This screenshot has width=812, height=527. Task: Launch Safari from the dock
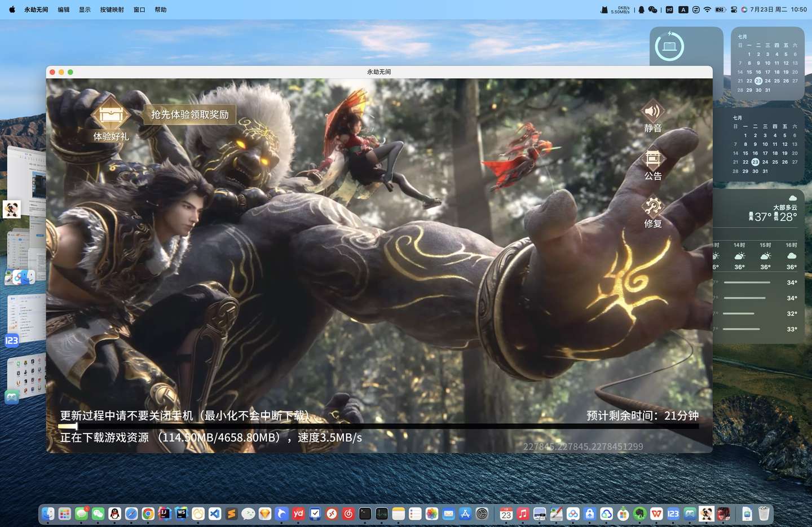pos(131,513)
